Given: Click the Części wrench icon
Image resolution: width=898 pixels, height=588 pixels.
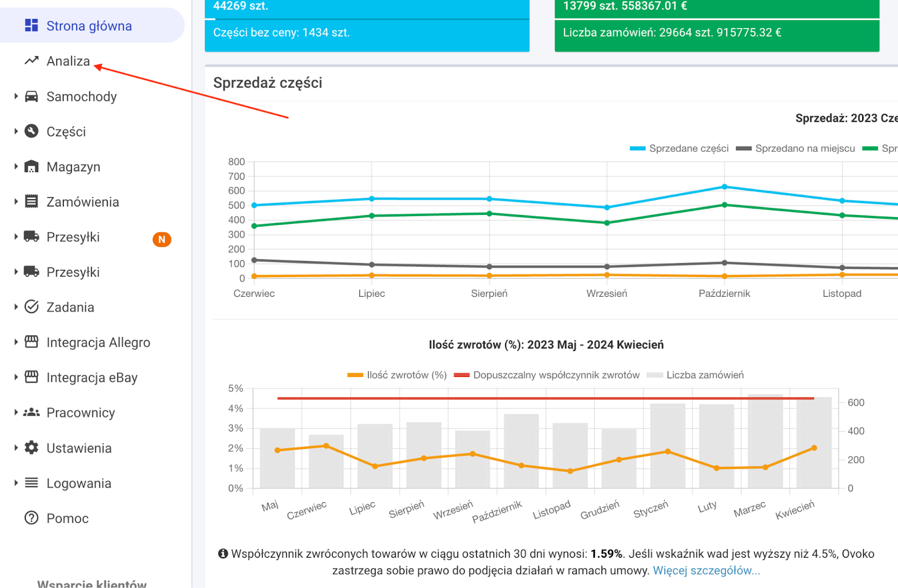Looking at the screenshot, I should pyautogui.click(x=31, y=131).
